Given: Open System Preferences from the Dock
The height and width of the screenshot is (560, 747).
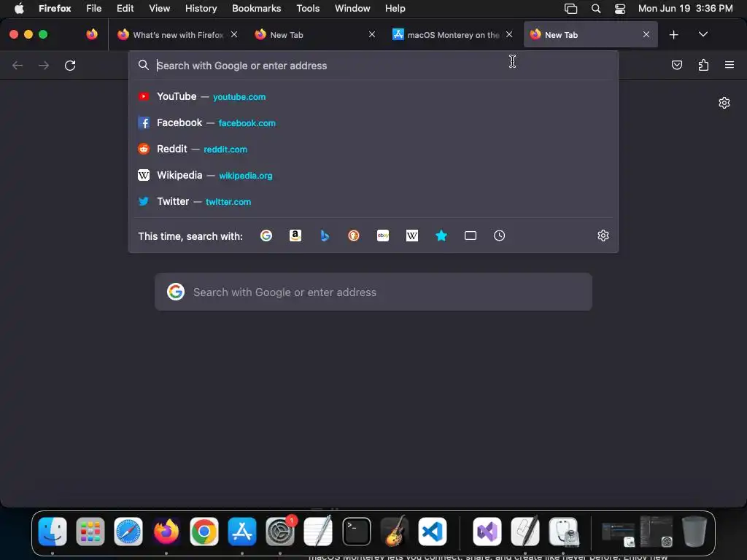Looking at the screenshot, I should pos(280,532).
